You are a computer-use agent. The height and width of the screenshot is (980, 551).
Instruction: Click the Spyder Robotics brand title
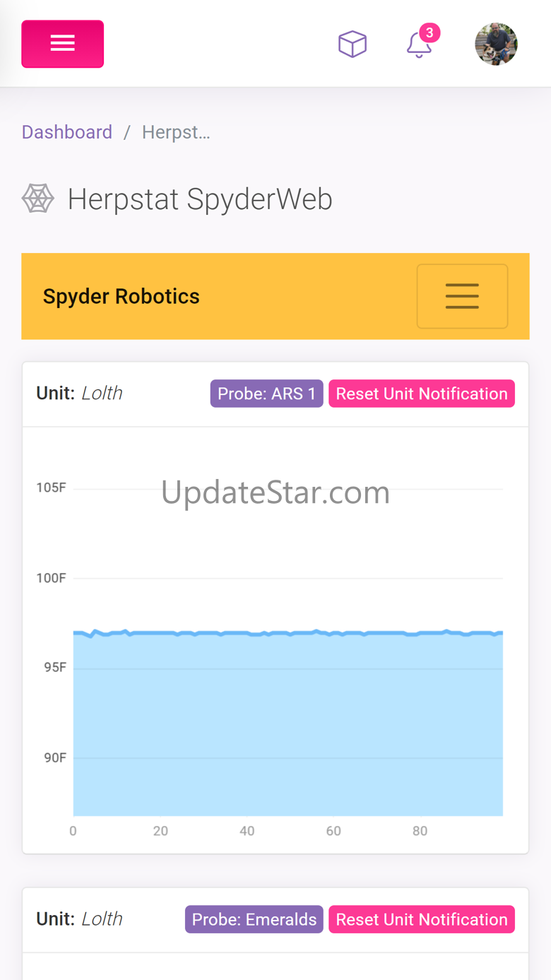coord(122,296)
